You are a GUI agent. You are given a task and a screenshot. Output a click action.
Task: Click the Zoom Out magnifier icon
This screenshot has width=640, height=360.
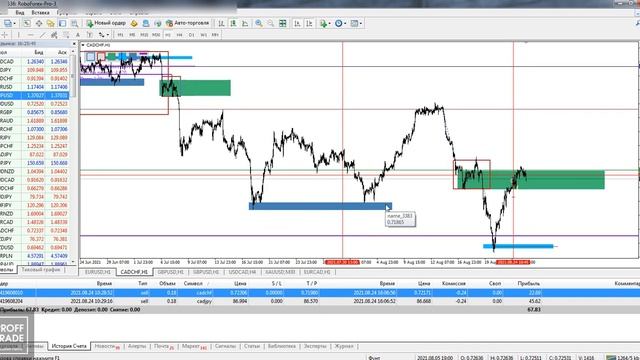pyautogui.click(x=270, y=24)
